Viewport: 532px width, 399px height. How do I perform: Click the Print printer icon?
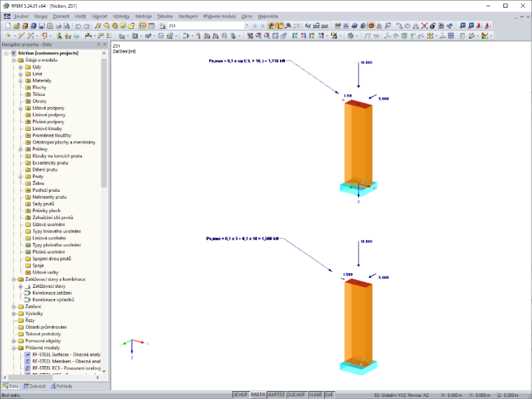pos(58,26)
